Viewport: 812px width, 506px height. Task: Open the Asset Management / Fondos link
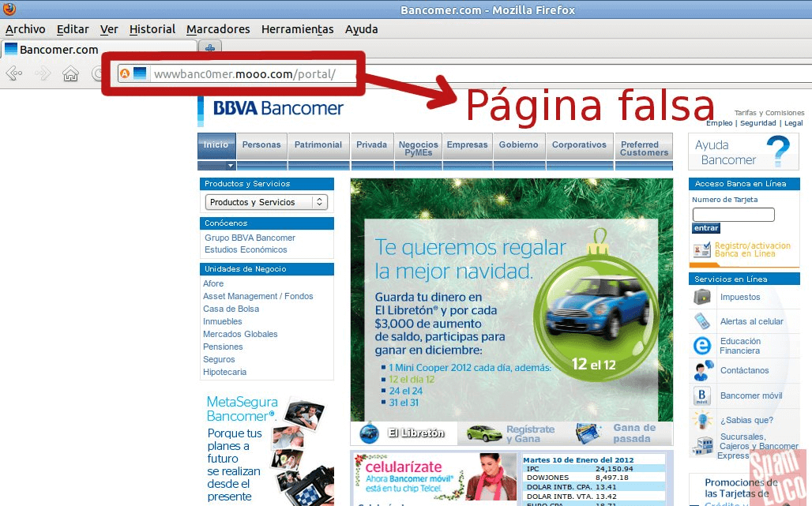click(258, 297)
